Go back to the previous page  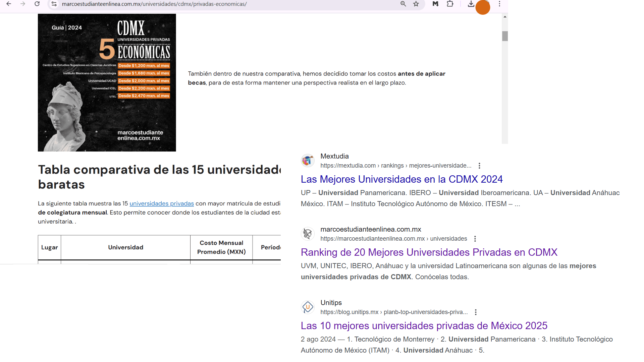pyautogui.click(x=9, y=4)
